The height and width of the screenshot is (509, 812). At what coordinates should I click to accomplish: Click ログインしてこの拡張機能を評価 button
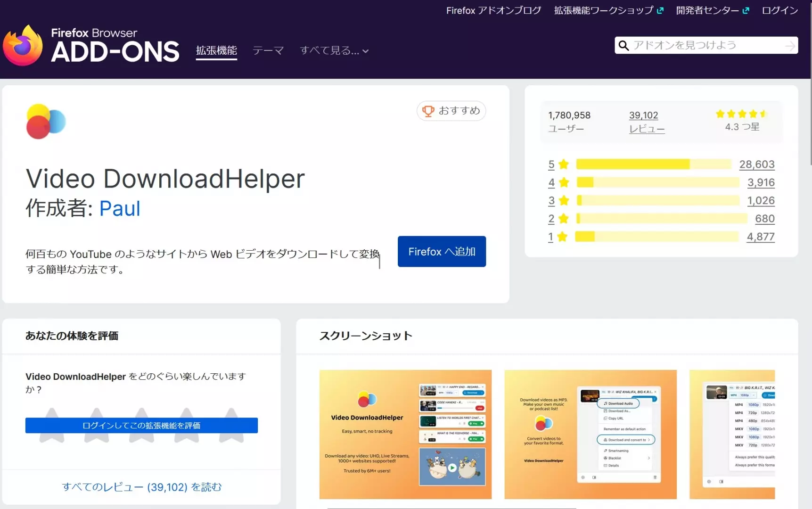pos(141,426)
